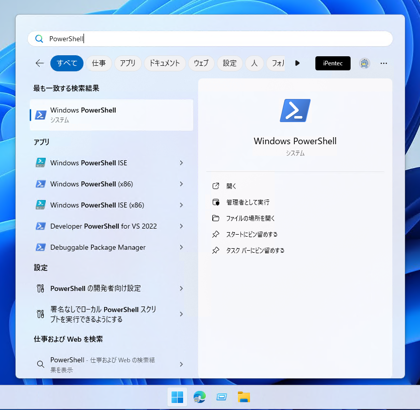The width and height of the screenshot is (420, 410).
Task: Open PowerShell の開発者向け設定 setting
Action: (111, 288)
